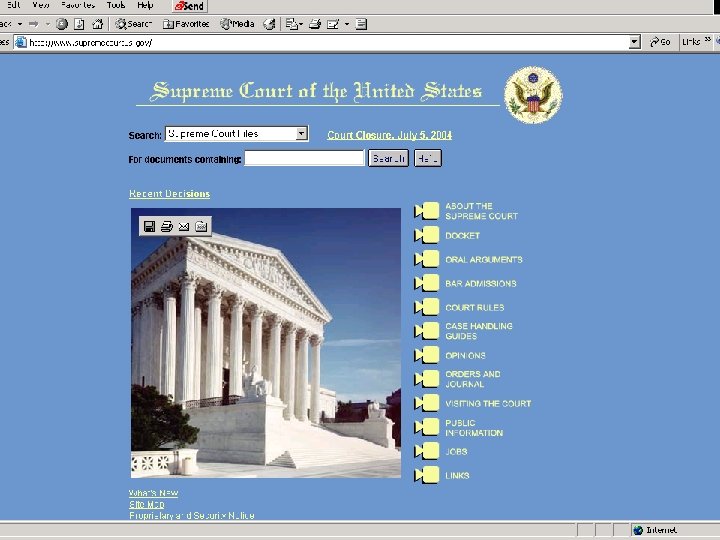The image size is (720, 540).
Task: Click the Send button in menu bar
Action: pos(190,6)
